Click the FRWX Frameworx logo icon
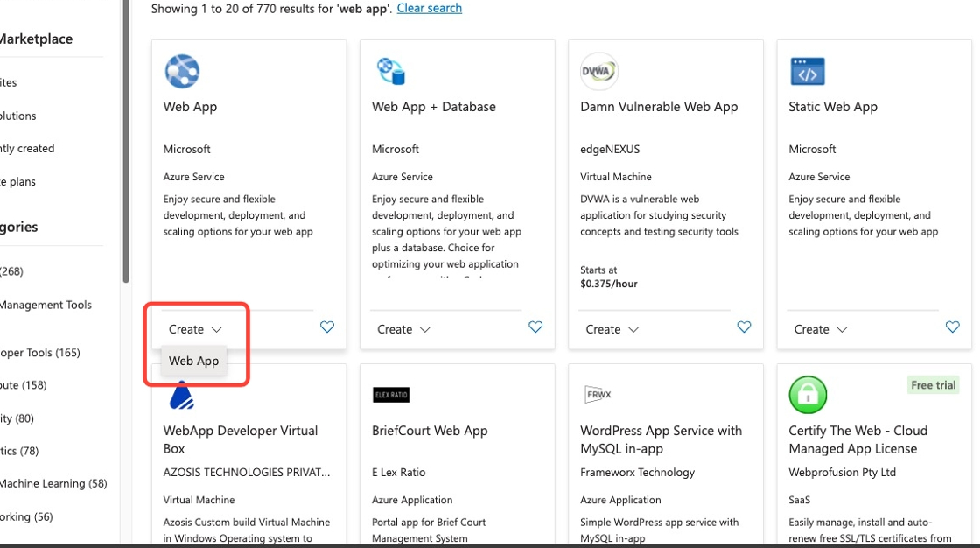980x548 pixels. click(x=598, y=395)
